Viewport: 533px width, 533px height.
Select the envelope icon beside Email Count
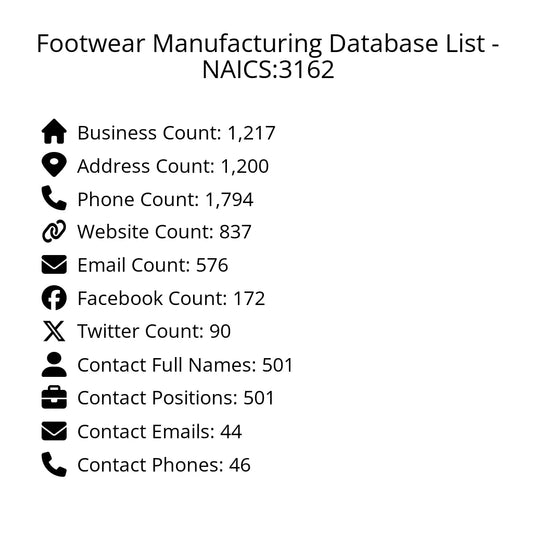pos(54,264)
